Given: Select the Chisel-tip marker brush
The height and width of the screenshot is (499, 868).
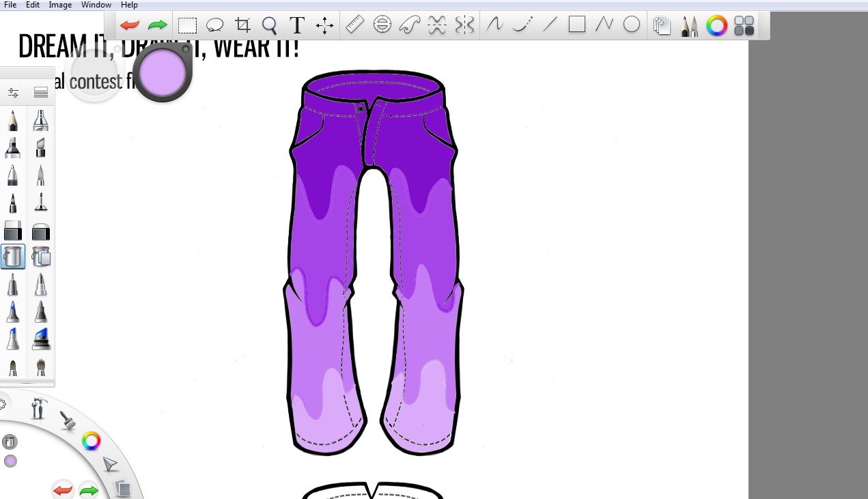Looking at the screenshot, I should [41, 147].
